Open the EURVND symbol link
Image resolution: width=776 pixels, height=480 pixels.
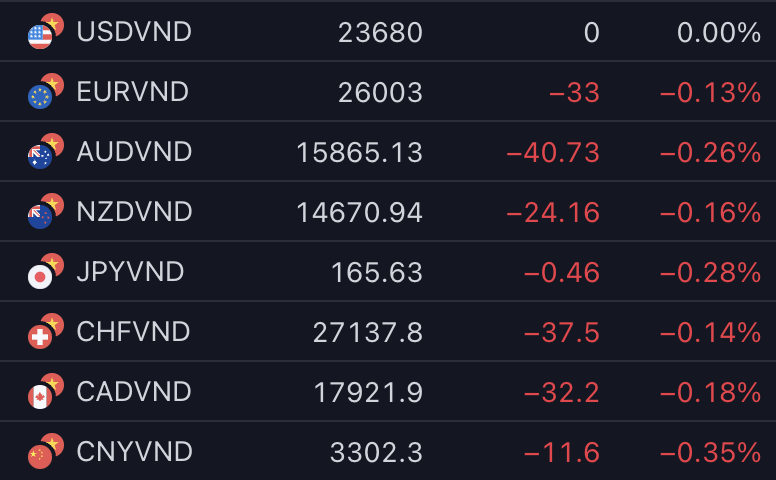pos(133,92)
